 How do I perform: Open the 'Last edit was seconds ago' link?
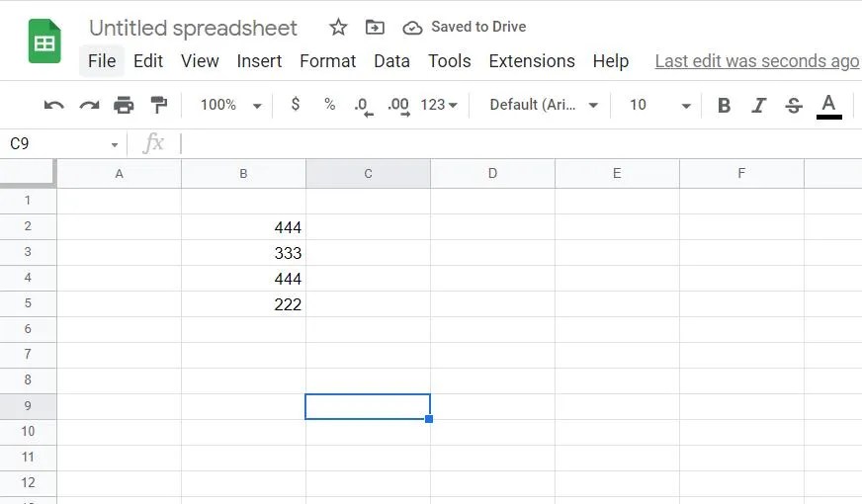(x=757, y=61)
